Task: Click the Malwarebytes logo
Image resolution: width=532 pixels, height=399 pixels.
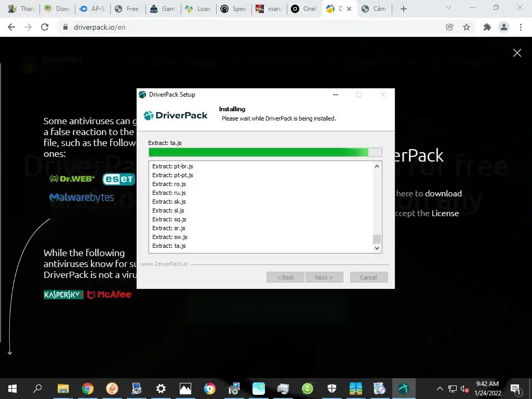Action: [82, 197]
